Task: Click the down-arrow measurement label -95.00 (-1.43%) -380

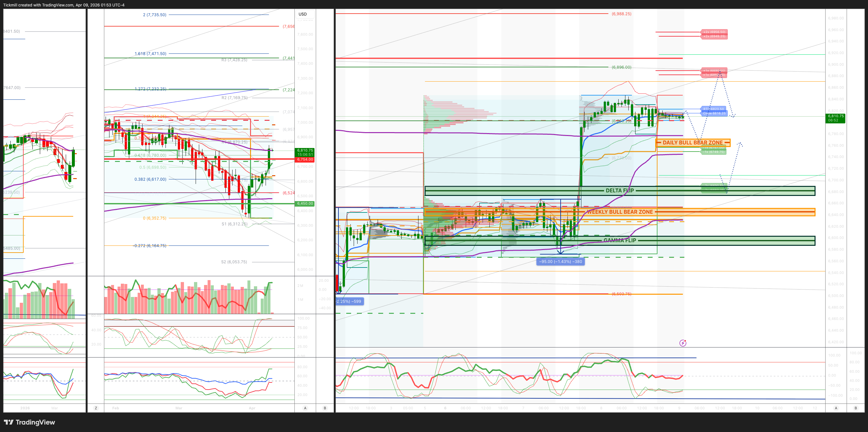Action: (x=560, y=261)
